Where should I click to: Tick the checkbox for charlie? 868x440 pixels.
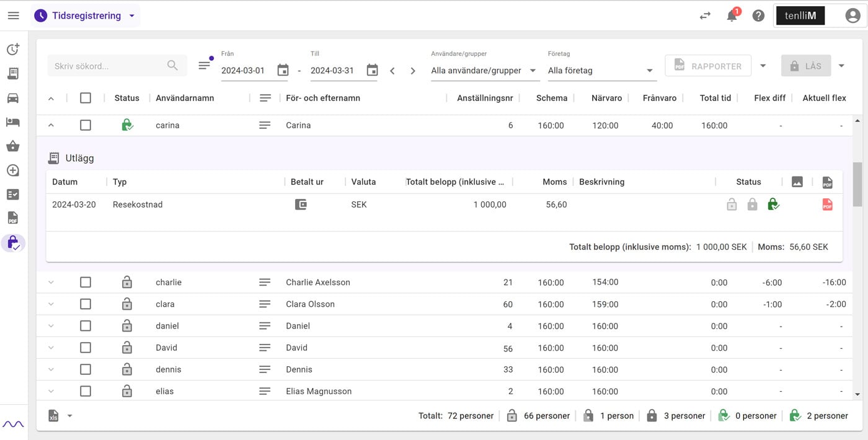(86, 282)
